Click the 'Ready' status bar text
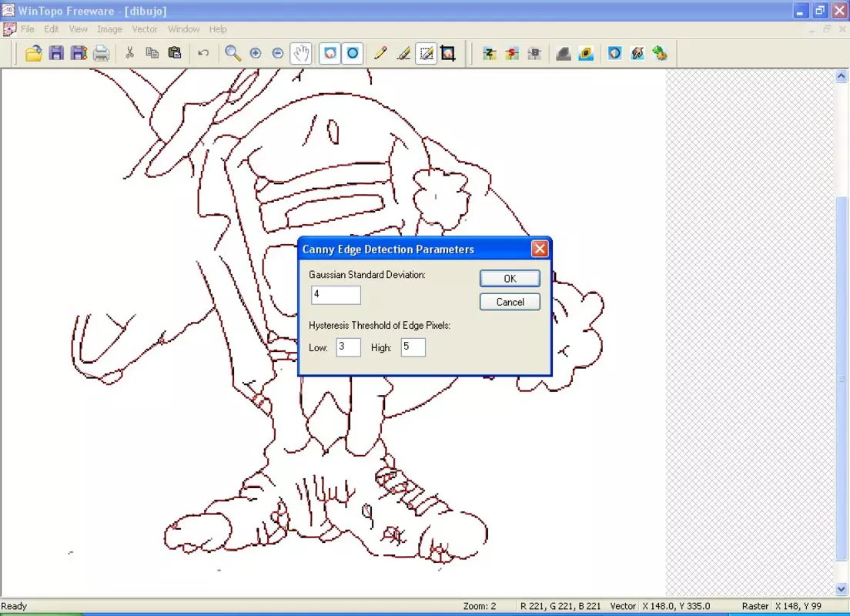The height and width of the screenshot is (616, 850). click(x=14, y=606)
